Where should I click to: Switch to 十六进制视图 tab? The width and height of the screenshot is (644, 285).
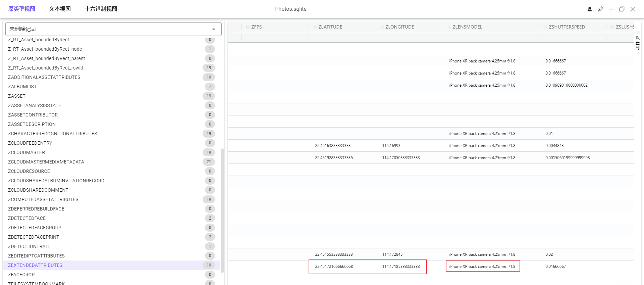pos(101,9)
